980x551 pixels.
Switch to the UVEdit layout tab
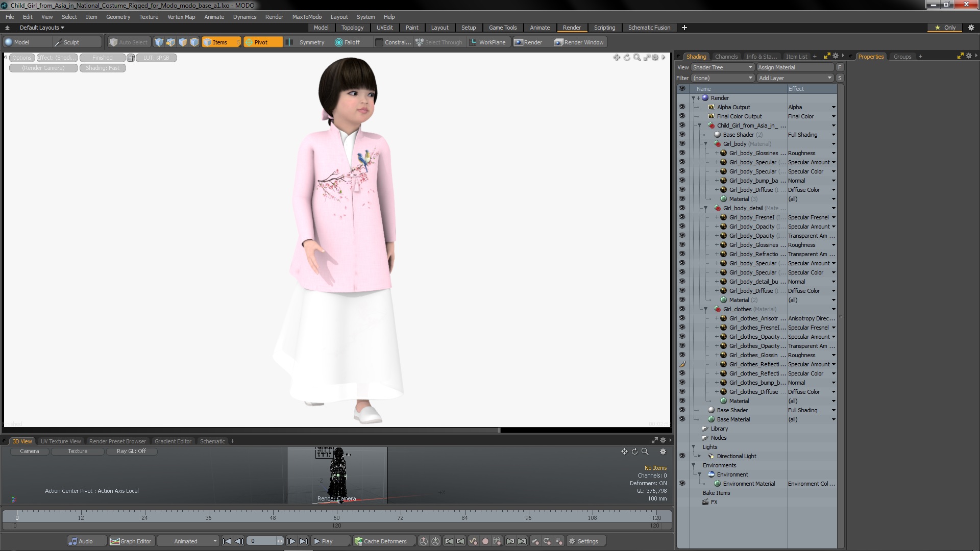(384, 28)
